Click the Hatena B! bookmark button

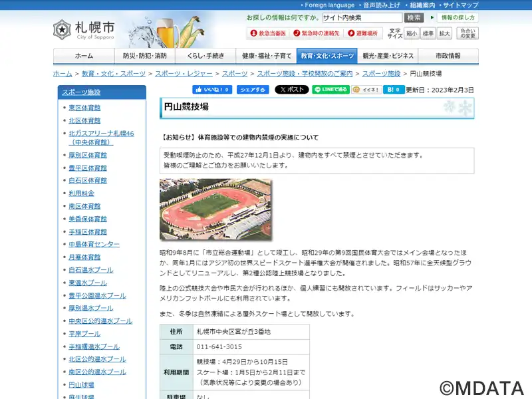(x=394, y=90)
